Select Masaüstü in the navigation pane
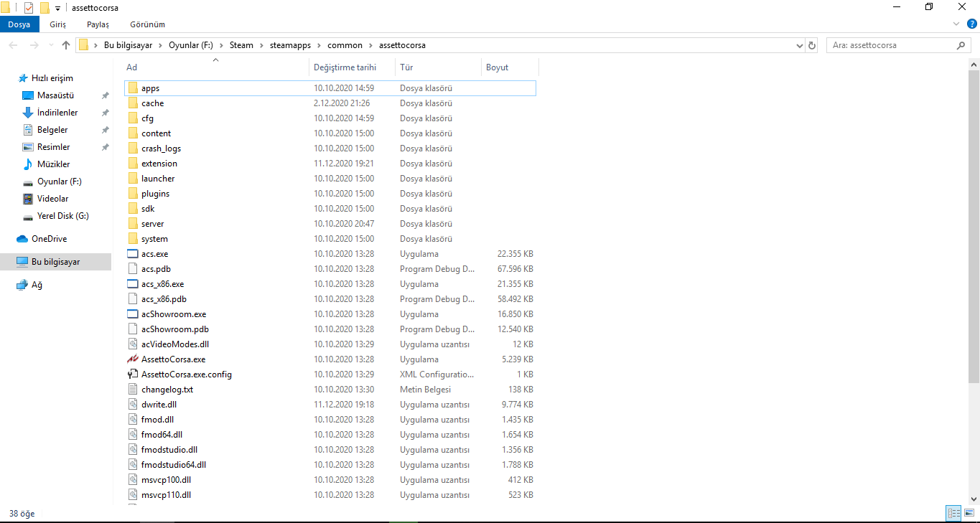 pos(56,95)
